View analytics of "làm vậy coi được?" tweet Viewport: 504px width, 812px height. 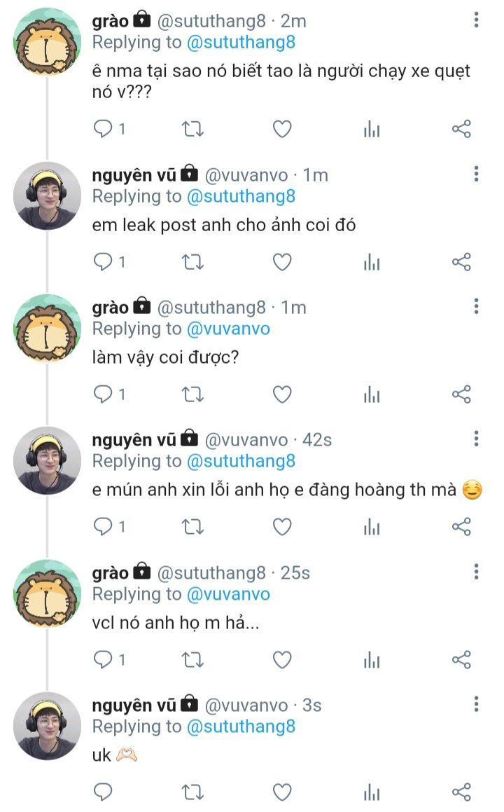point(372,394)
